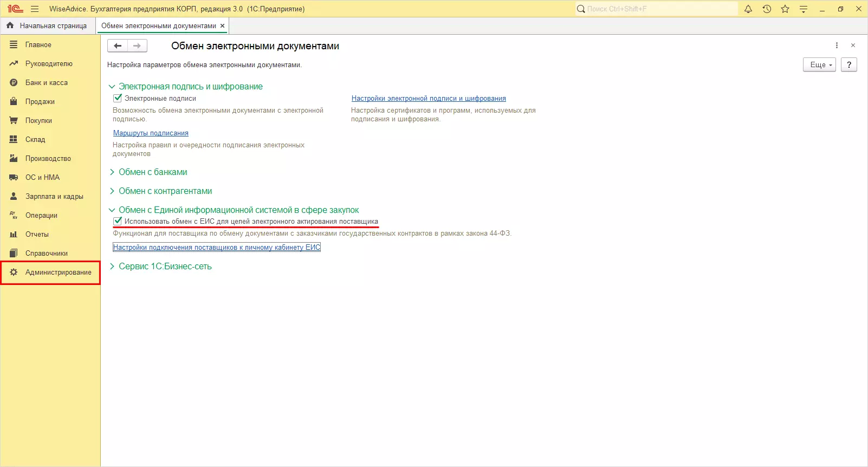This screenshot has width=868, height=467.
Task: Open the 1C main logo menu
Action: coord(15,9)
